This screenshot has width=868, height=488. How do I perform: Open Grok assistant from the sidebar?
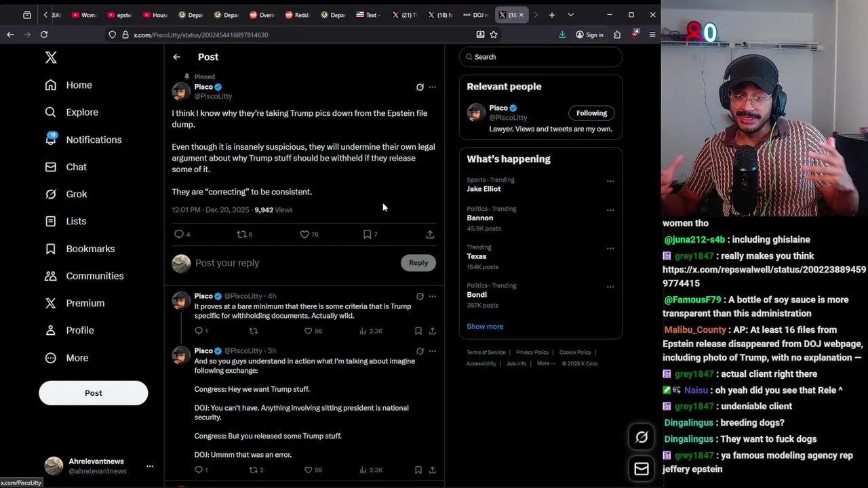[66, 194]
